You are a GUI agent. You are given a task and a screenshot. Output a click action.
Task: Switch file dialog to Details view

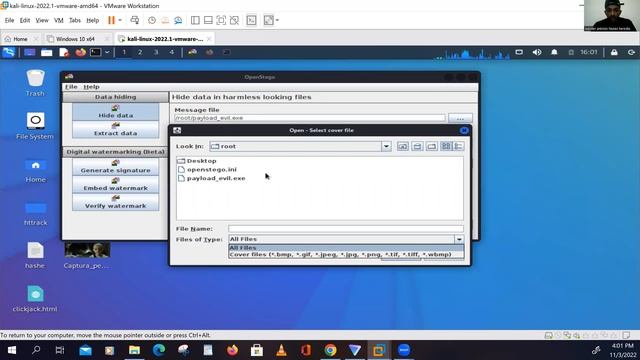[458, 146]
